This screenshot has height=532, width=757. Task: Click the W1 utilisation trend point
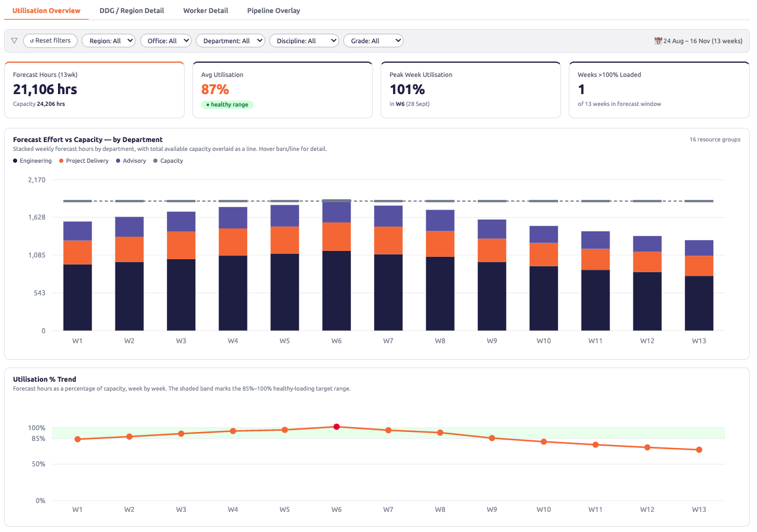[78, 439]
